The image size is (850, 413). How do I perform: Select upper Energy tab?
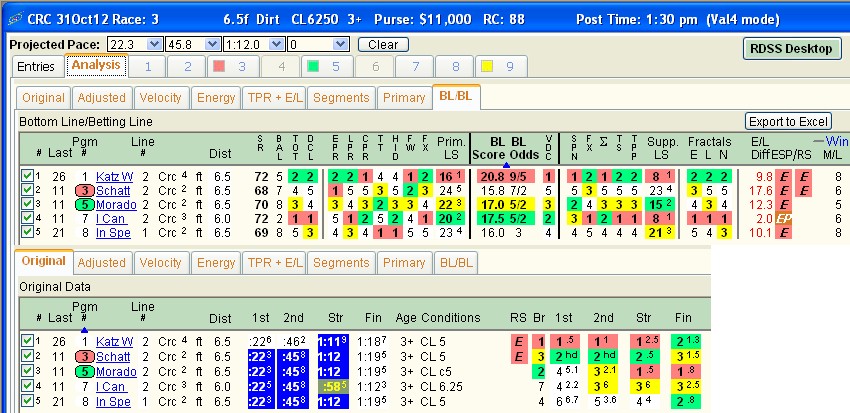216,98
